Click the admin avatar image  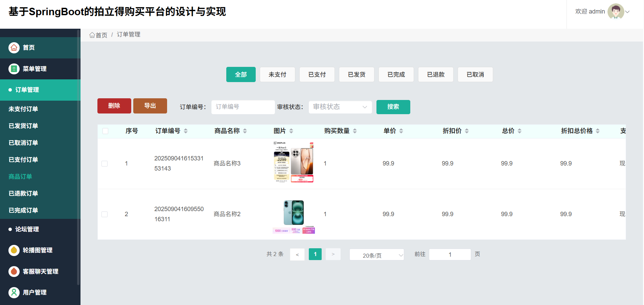pos(616,11)
